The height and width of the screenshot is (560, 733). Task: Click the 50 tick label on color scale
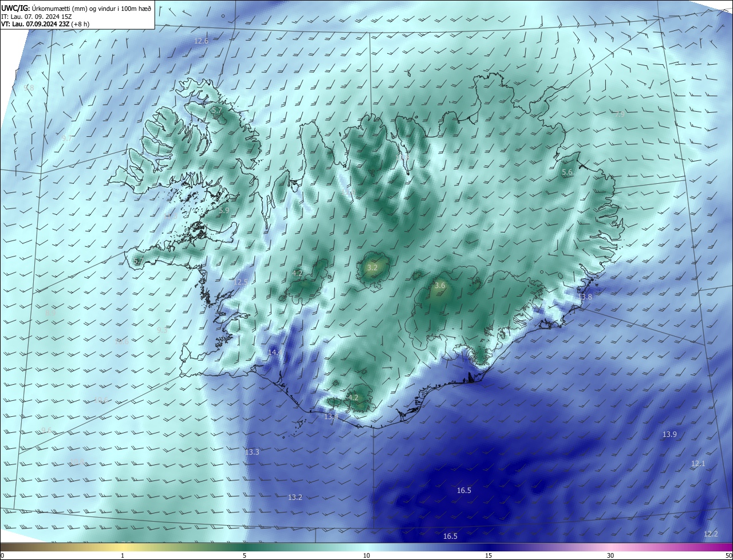pyautogui.click(x=728, y=556)
